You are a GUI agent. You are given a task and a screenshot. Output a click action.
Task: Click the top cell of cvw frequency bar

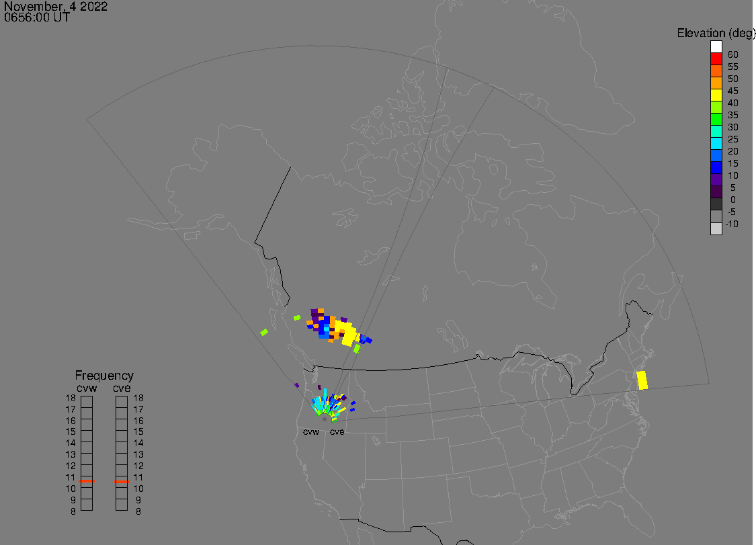87,401
